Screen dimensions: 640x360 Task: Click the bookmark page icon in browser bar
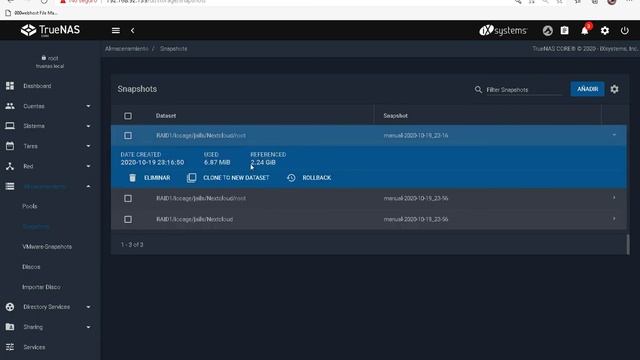pos(8,13)
